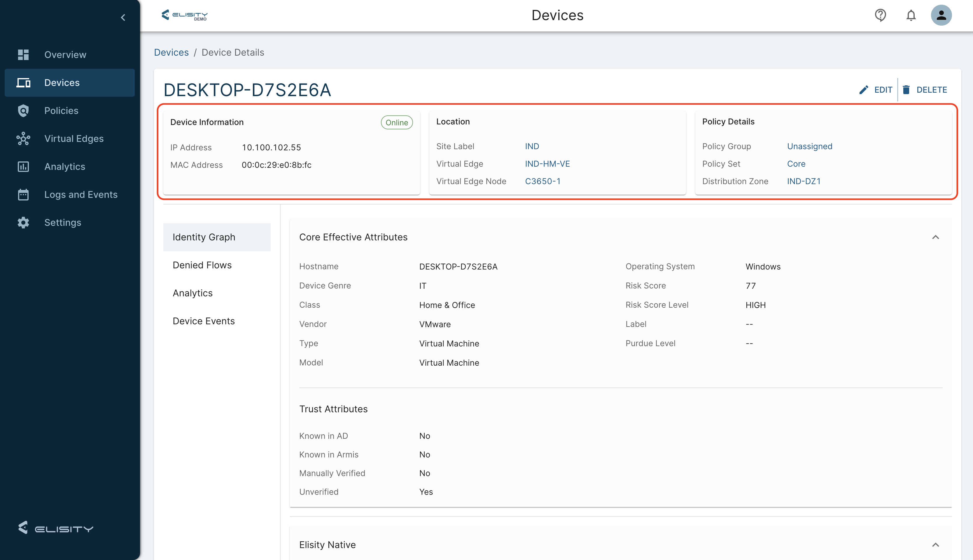Open the IND-HM-VE virtual edge link
The image size is (973, 560).
pos(547,164)
